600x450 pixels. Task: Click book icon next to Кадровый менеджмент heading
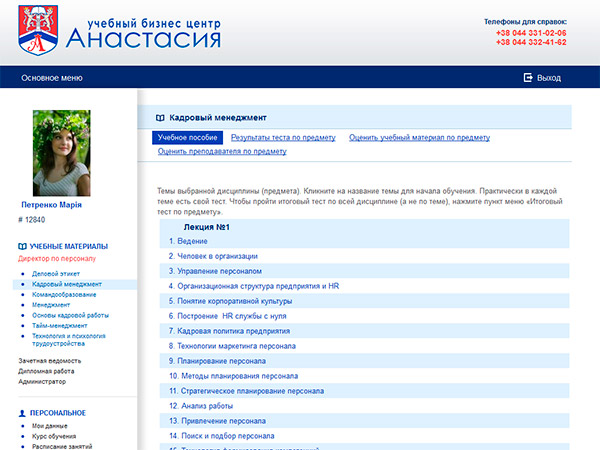[160, 117]
